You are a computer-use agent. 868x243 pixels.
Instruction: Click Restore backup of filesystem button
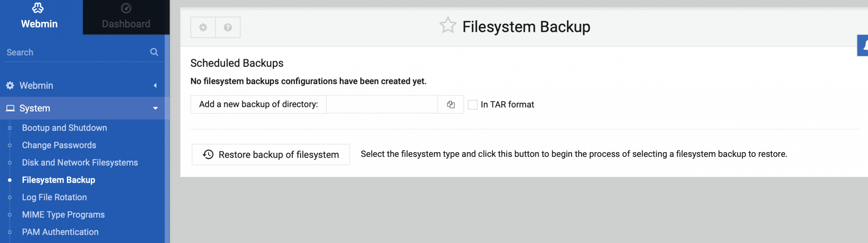271,155
